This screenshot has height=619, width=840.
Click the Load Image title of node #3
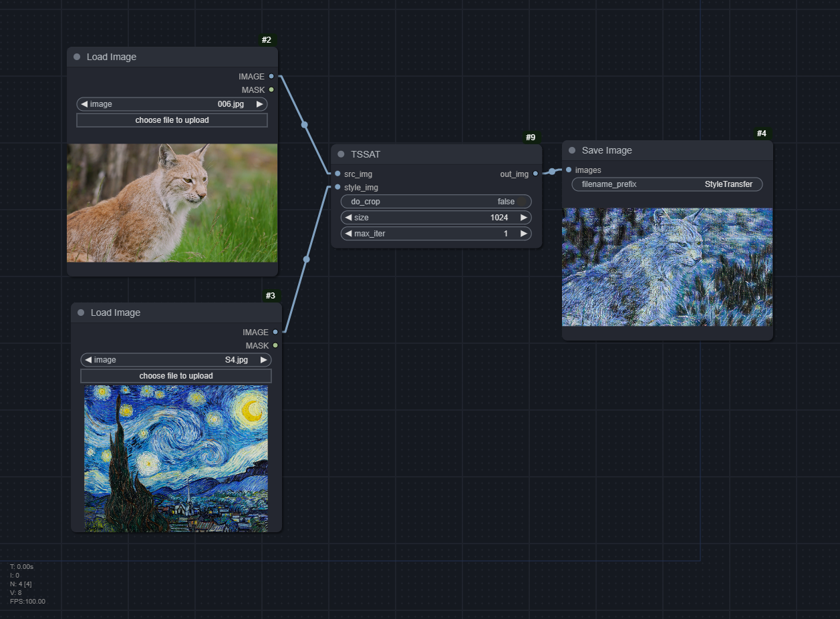[116, 313]
